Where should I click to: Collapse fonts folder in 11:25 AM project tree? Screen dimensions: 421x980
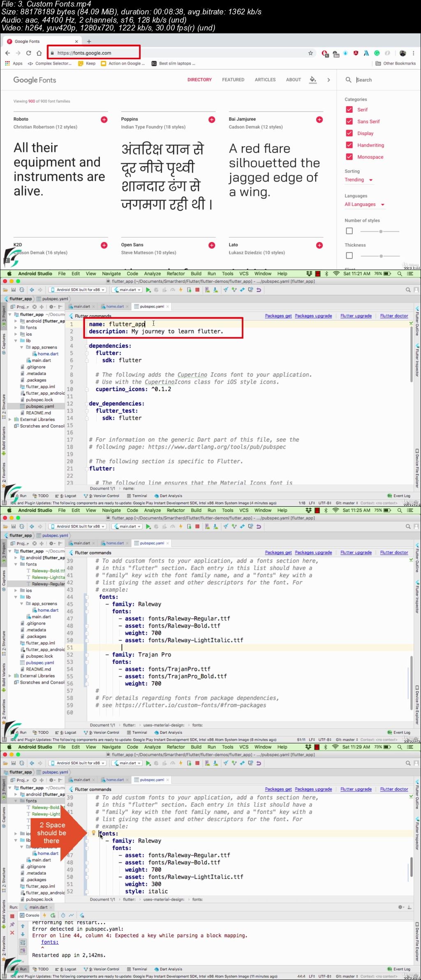point(16,564)
